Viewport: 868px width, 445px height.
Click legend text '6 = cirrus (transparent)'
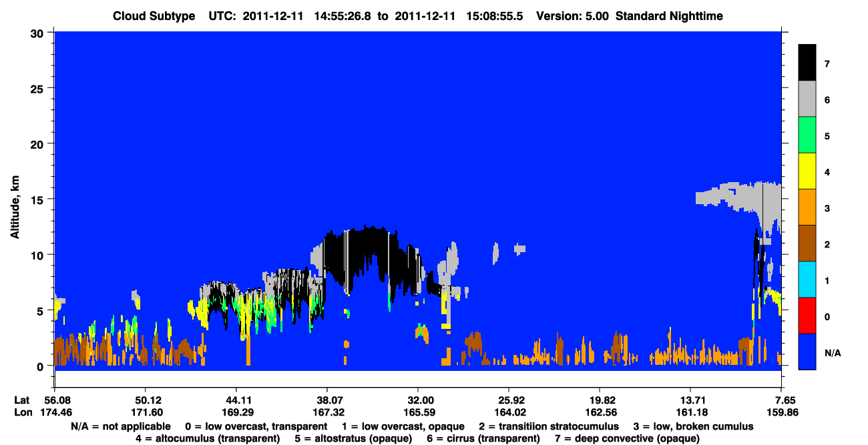coord(484,438)
